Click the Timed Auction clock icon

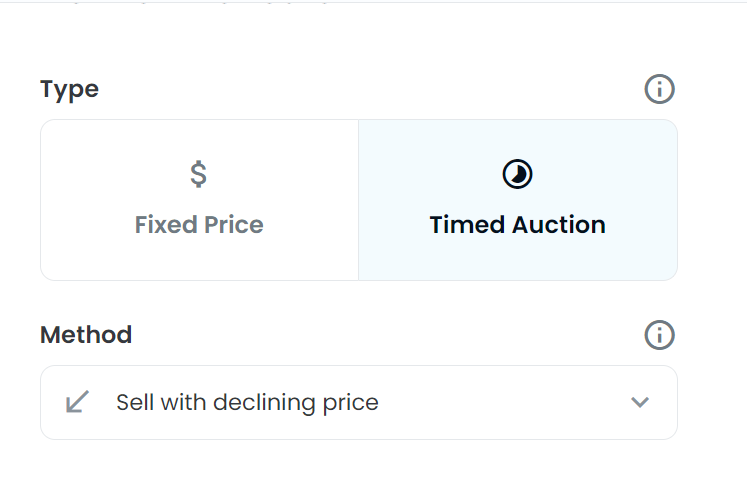pos(517,174)
